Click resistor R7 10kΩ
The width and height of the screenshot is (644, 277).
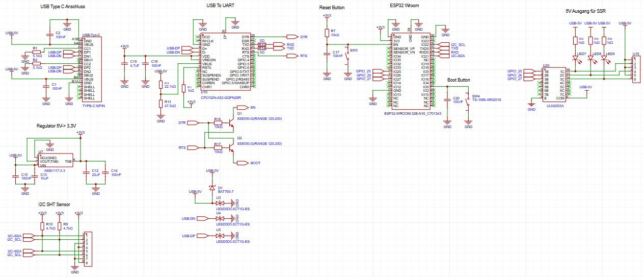click(x=327, y=34)
